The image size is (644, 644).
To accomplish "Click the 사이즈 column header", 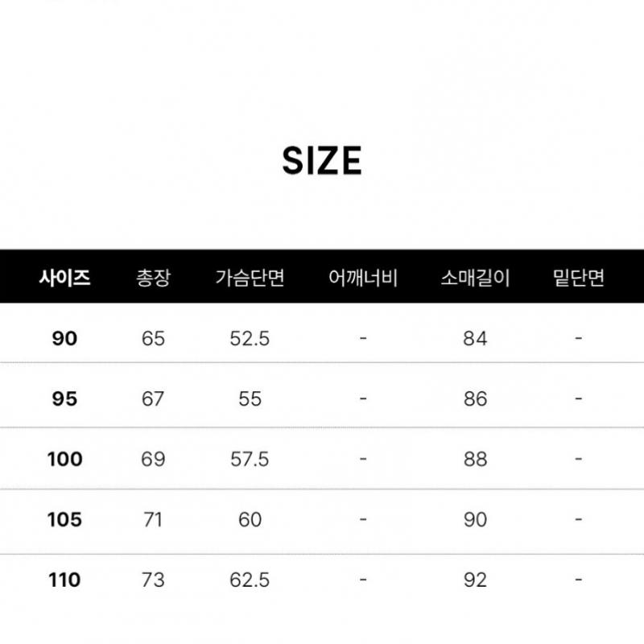I will (x=64, y=279).
